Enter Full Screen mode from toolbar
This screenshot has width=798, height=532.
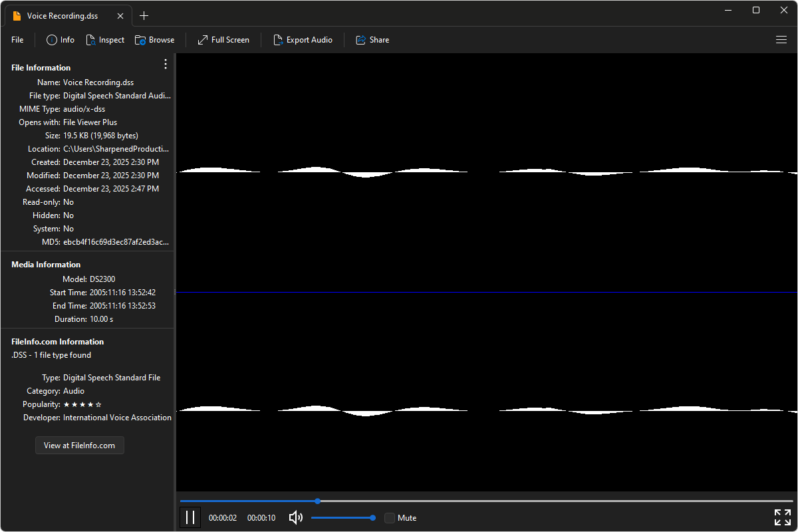tap(223, 40)
